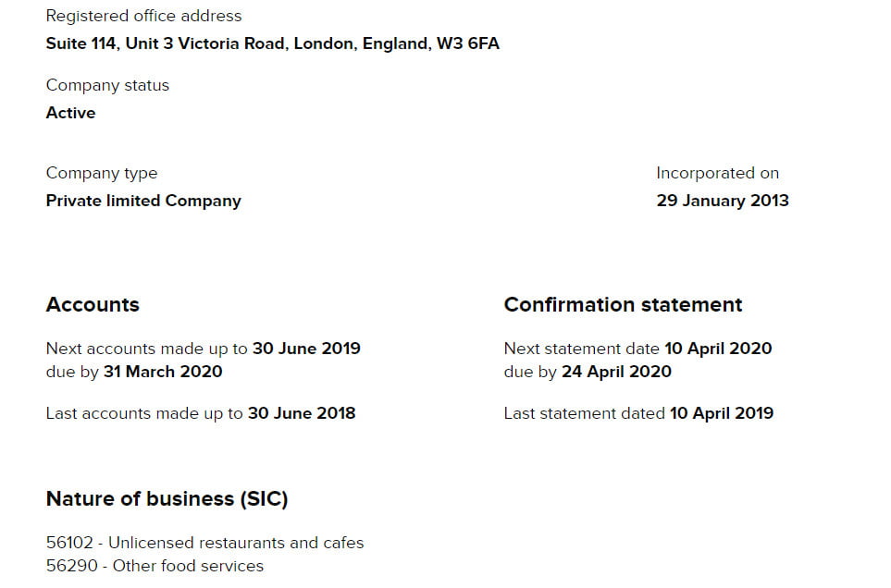Screen dimensions: 891x588
Task: Click the Confirmation statement heading
Action: tap(624, 305)
